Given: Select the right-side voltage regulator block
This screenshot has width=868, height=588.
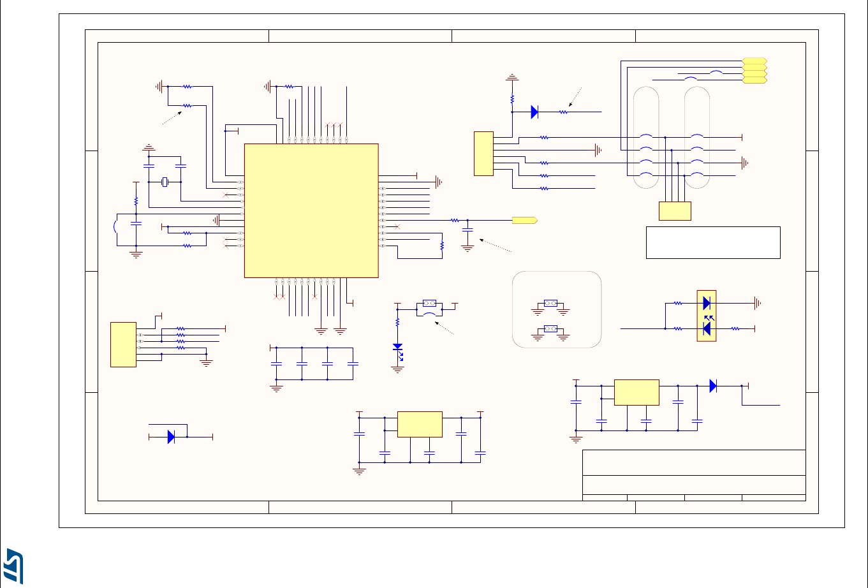Looking at the screenshot, I should point(636,392).
